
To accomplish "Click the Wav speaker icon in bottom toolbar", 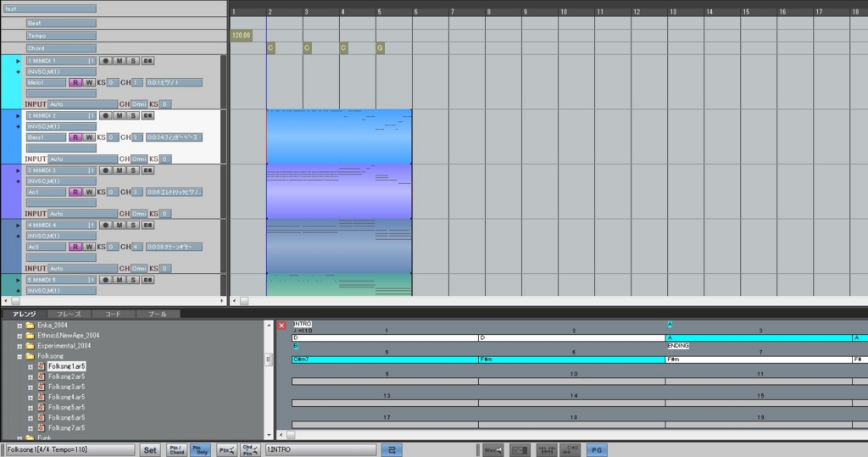I will 492,449.
